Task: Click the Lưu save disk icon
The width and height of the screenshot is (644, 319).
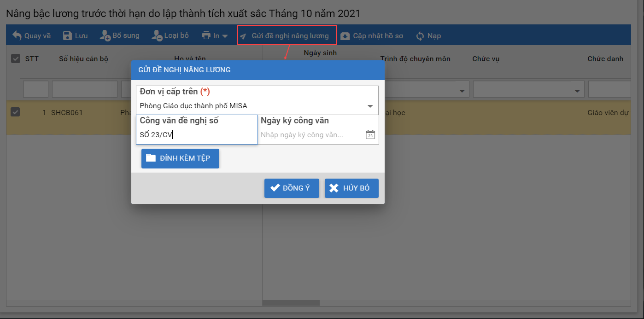Action: pos(67,36)
